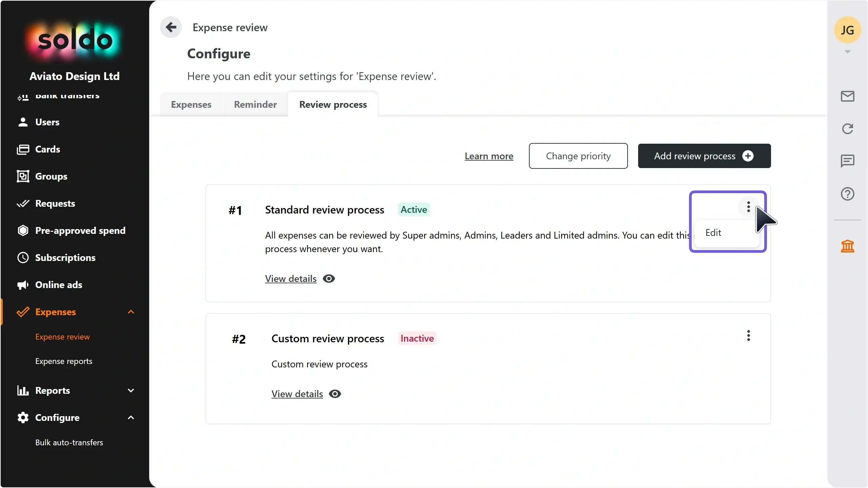Click the Add review process button

(704, 156)
